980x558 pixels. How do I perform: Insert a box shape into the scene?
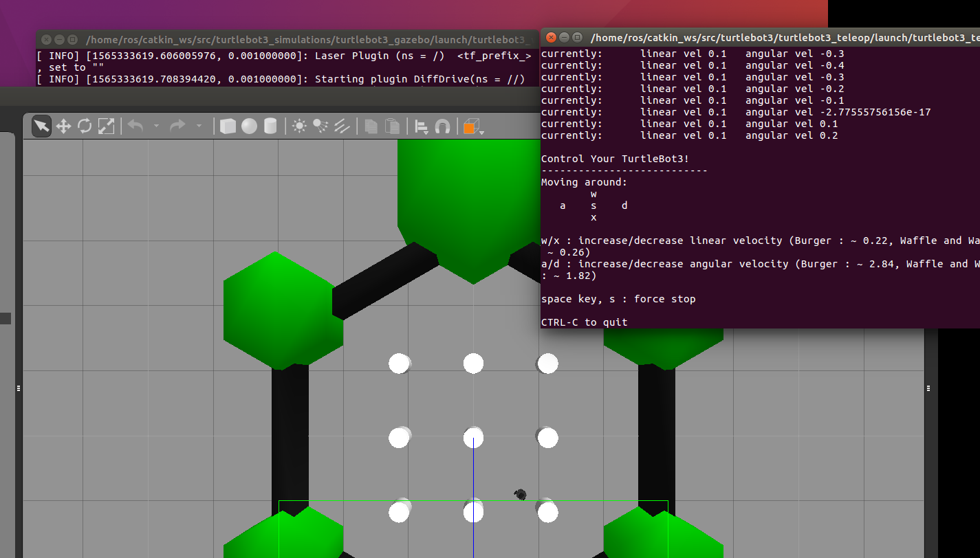click(228, 126)
